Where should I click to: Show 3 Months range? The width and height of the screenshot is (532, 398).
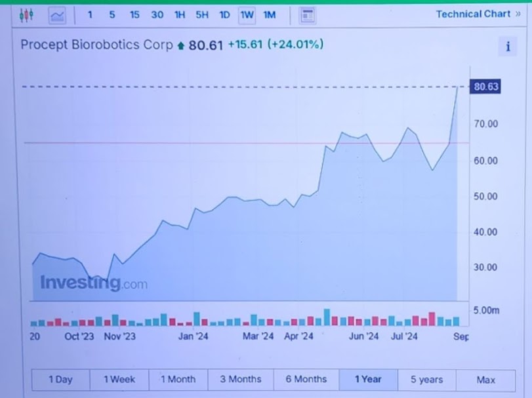[241, 380]
